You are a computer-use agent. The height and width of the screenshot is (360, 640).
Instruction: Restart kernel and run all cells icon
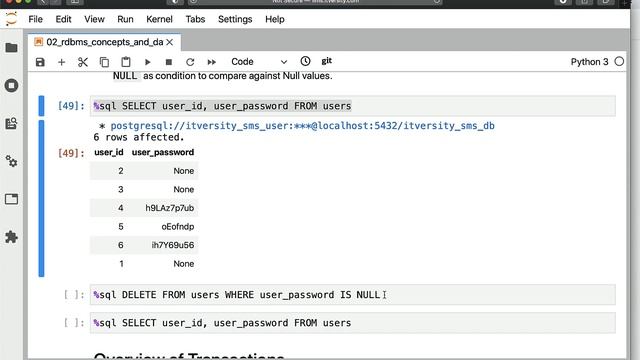(211, 62)
